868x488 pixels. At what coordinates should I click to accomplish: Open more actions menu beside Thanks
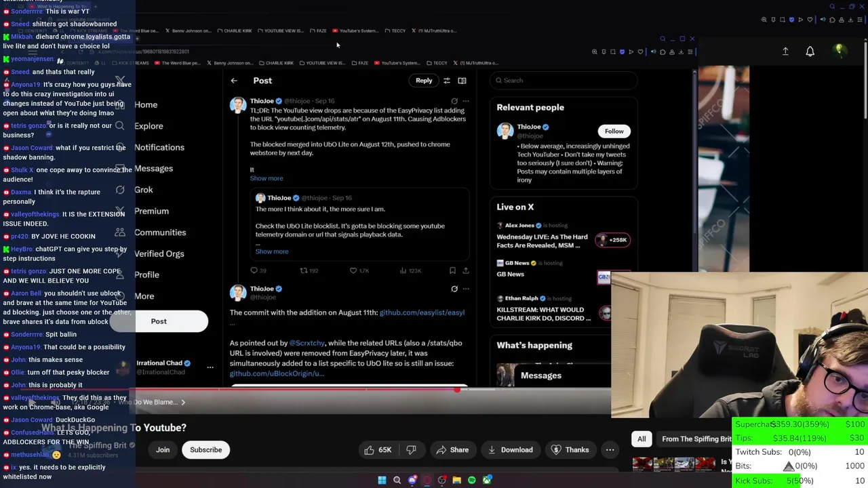tap(610, 450)
